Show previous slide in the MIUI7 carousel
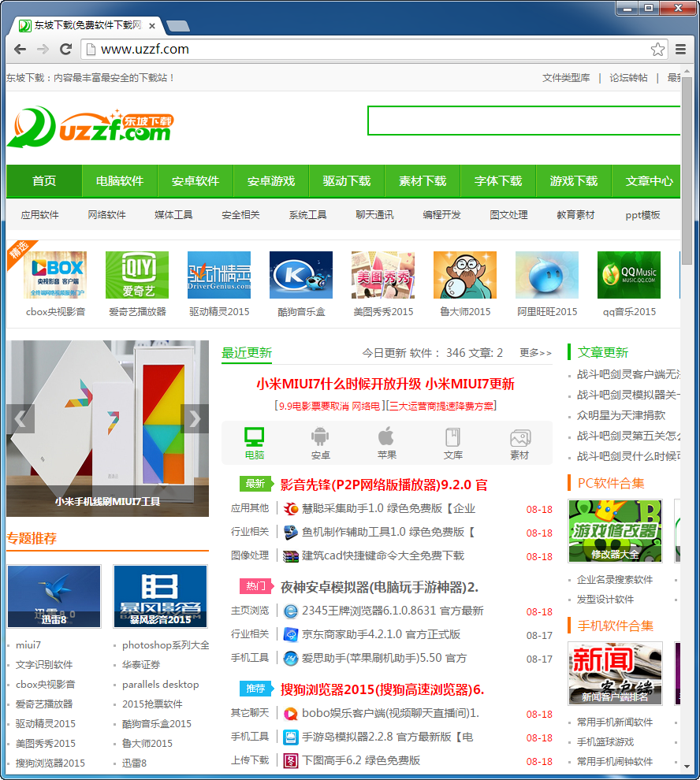The image size is (700, 780). [x=20, y=419]
